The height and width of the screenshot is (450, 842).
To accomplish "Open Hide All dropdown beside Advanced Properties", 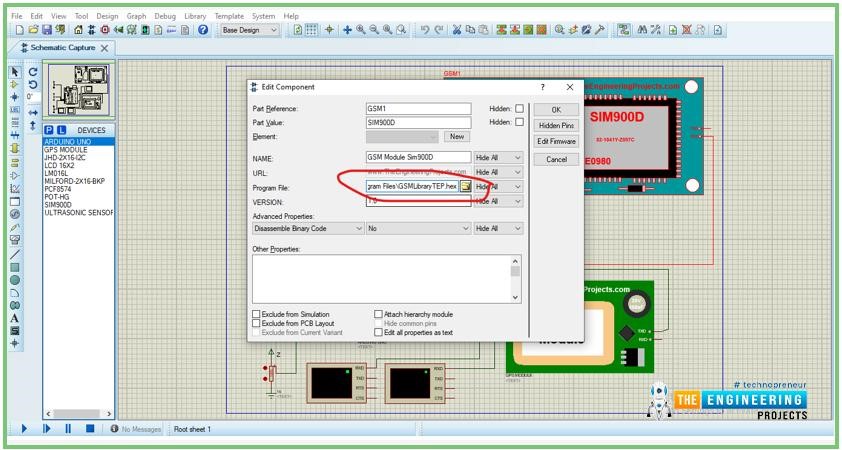I will click(499, 228).
